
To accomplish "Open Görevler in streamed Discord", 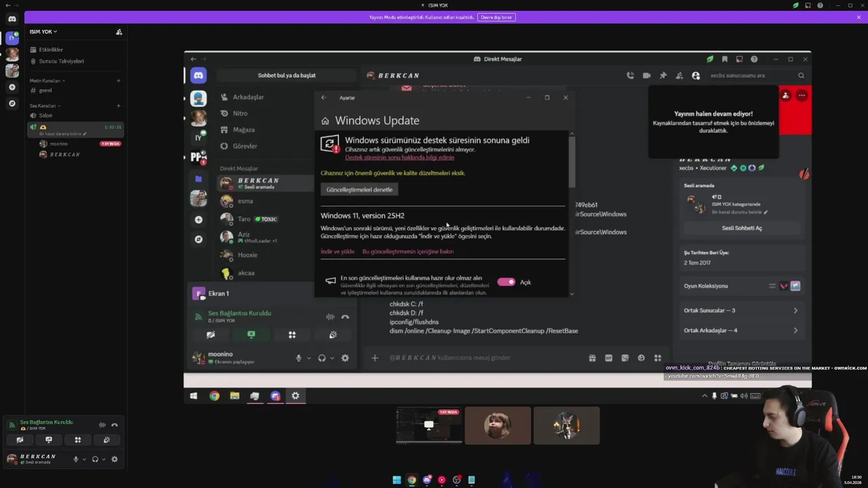I will coord(264,146).
